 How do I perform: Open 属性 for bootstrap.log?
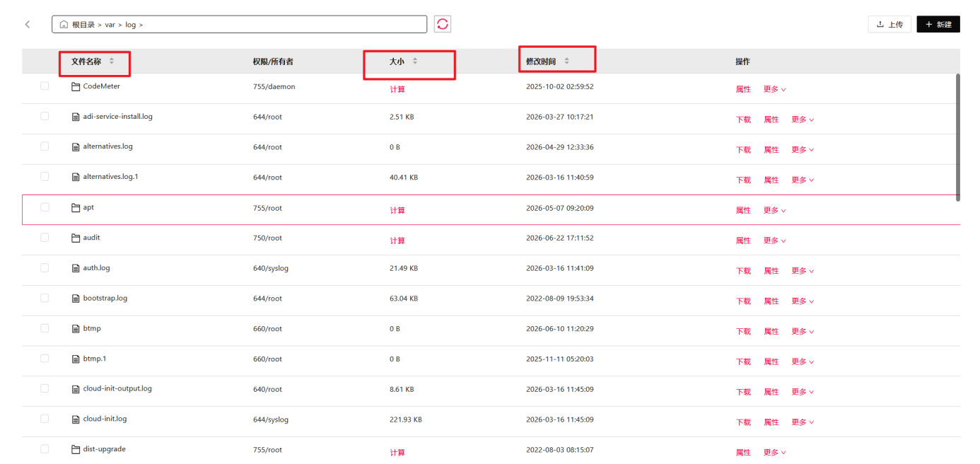coord(771,301)
